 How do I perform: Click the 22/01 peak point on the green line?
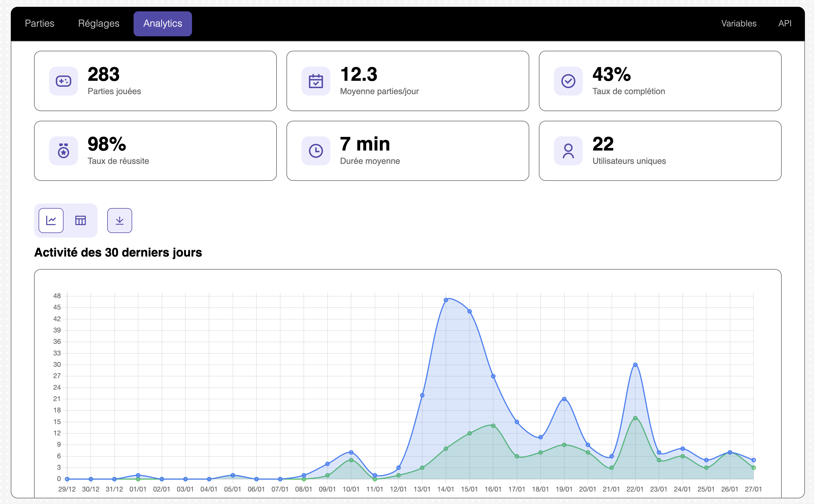click(x=635, y=418)
